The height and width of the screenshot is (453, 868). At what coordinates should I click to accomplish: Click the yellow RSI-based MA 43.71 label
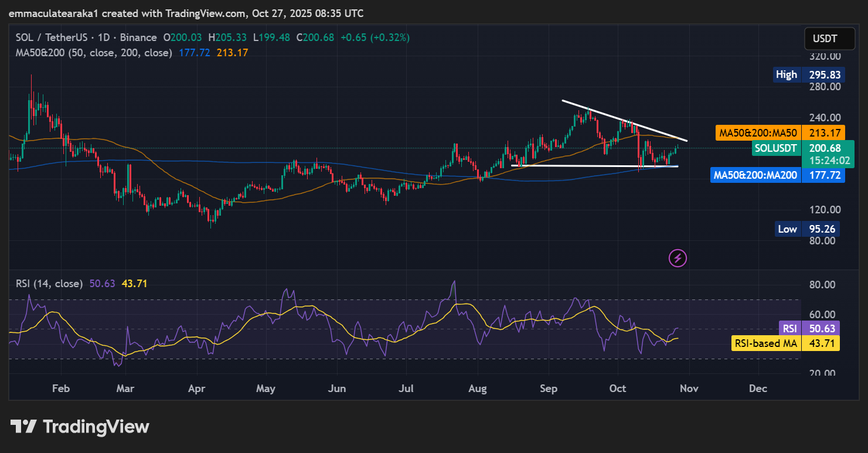pos(785,343)
